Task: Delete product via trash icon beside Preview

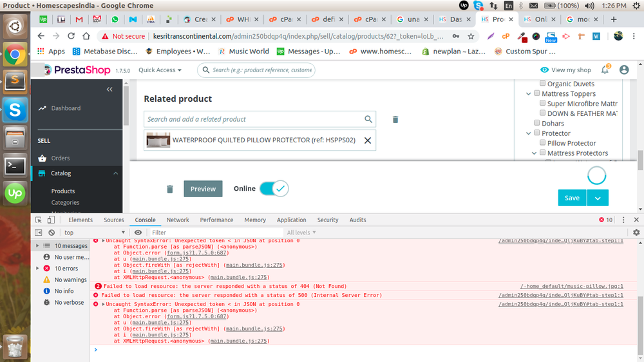Action: click(x=169, y=189)
